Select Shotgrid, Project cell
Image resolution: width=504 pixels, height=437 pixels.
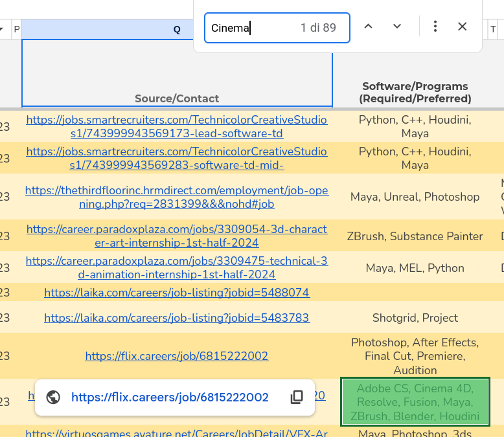[x=415, y=318]
